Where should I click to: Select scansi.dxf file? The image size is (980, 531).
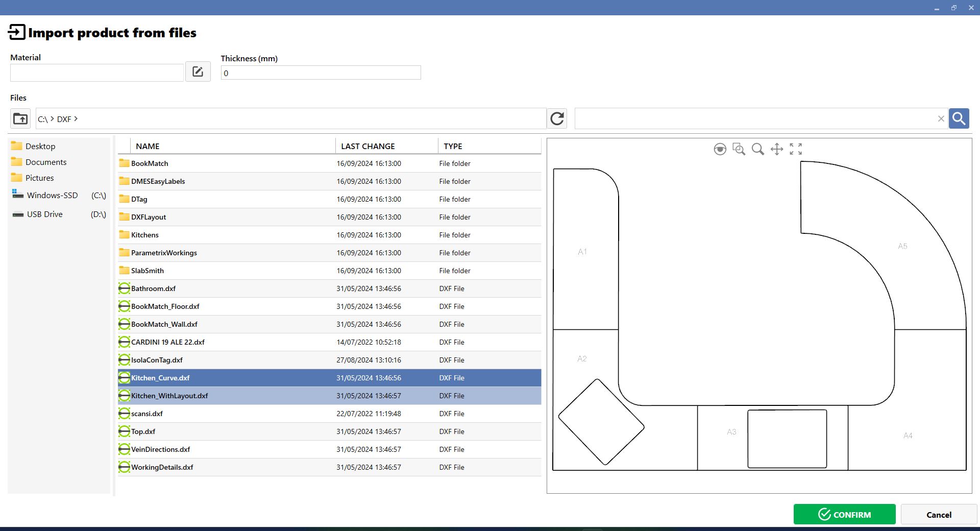[x=329, y=414]
